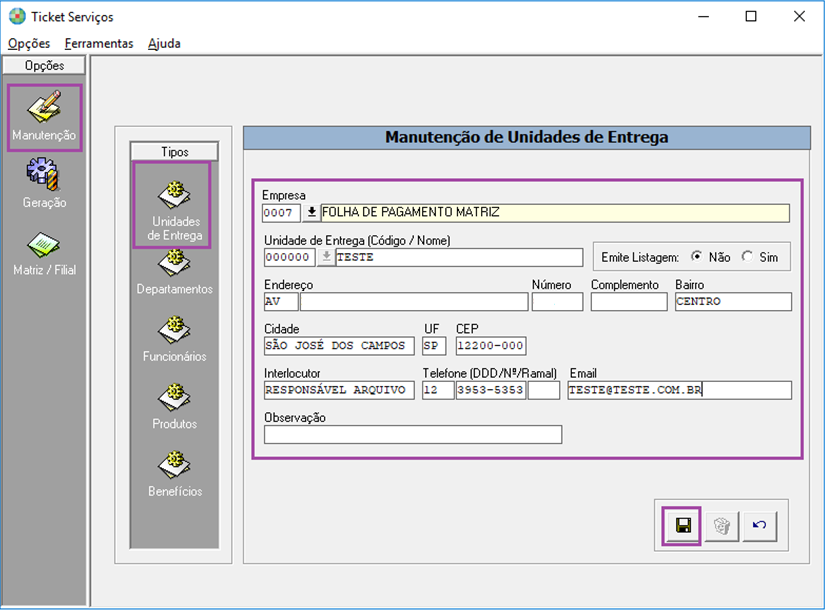Open Produtos maintenance type

(174, 406)
